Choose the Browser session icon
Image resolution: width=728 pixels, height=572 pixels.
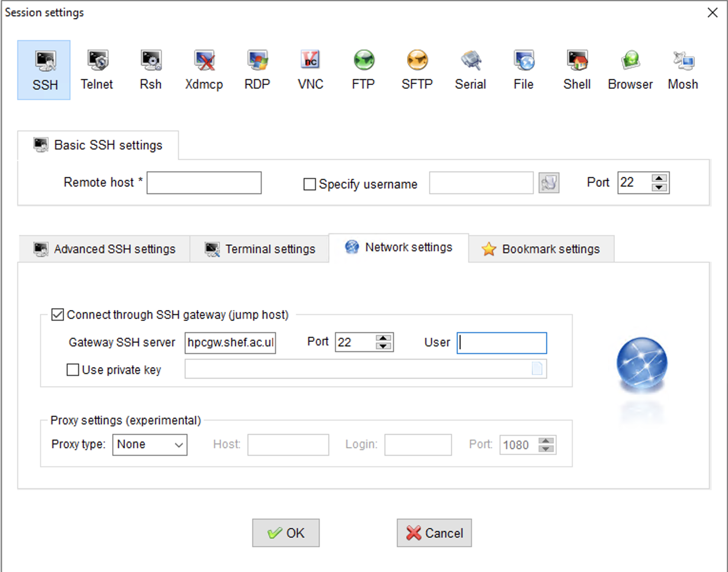pyautogui.click(x=630, y=70)
